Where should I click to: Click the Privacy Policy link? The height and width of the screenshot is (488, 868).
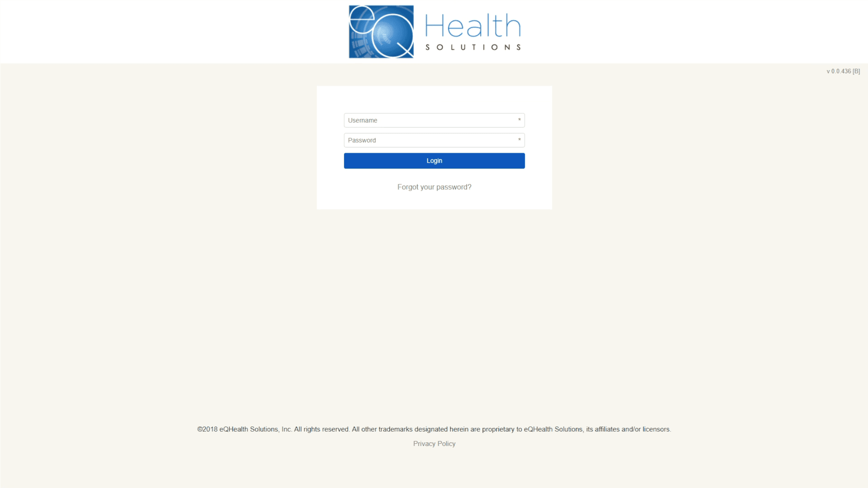pyautogui.click(x=434, y=443)
